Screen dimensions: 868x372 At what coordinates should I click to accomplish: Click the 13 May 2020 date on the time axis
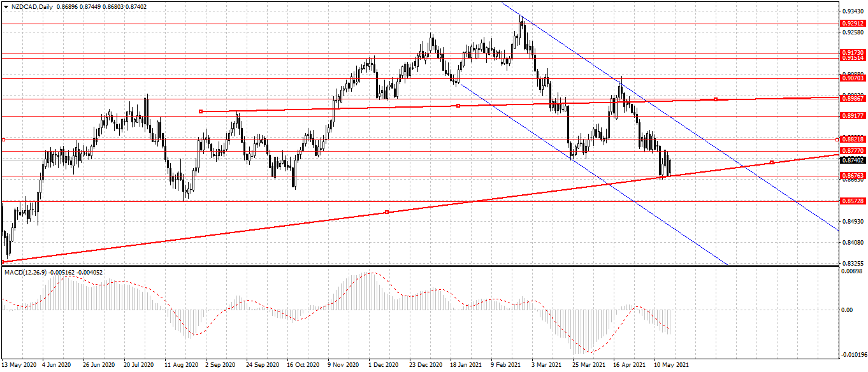(x=18, y=366)
